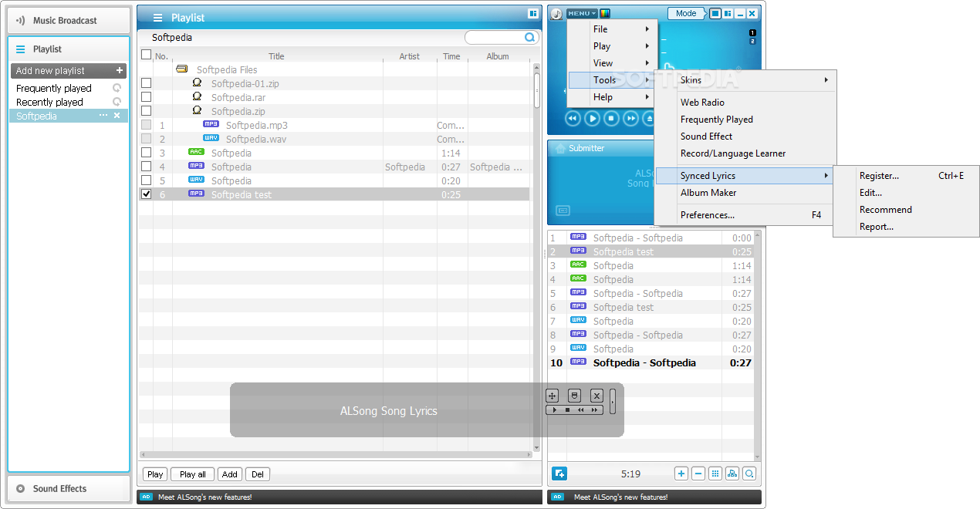Click the plus button in the mini playlist toolbar

pyautogui.click(x=681, y=474)
